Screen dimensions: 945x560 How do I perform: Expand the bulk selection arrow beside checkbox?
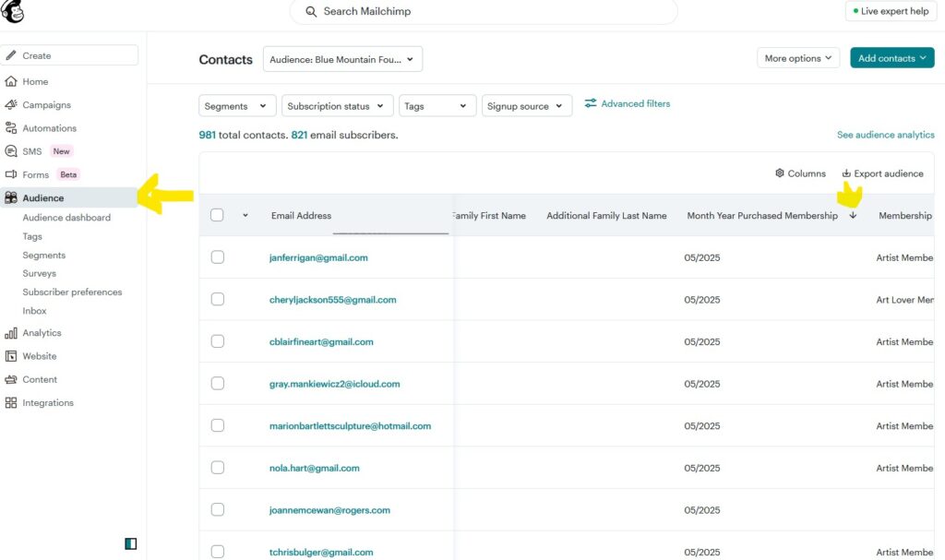click(x=245, y=215)
